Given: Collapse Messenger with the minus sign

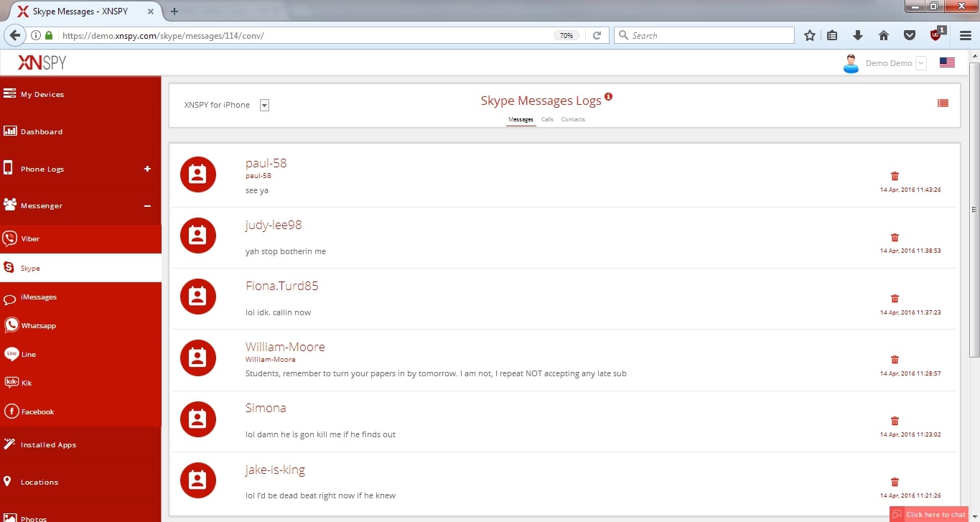Looking at the screenshot, I should coord(147,206).
